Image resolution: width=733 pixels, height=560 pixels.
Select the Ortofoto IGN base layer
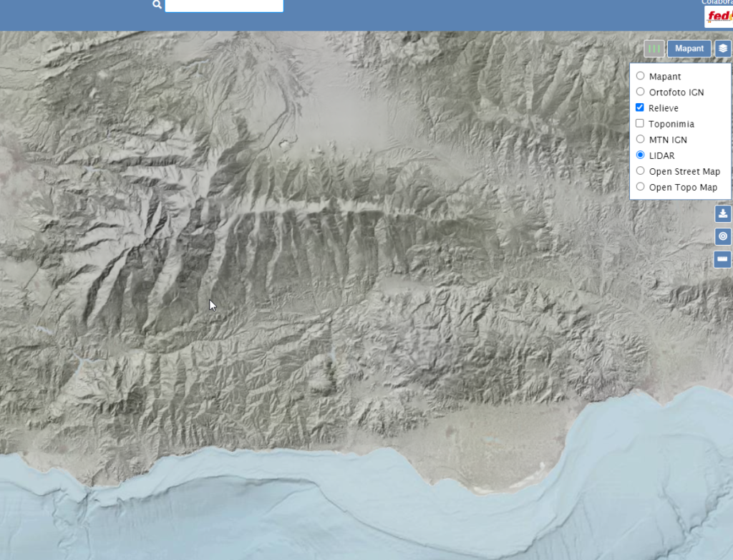point(639,92)
